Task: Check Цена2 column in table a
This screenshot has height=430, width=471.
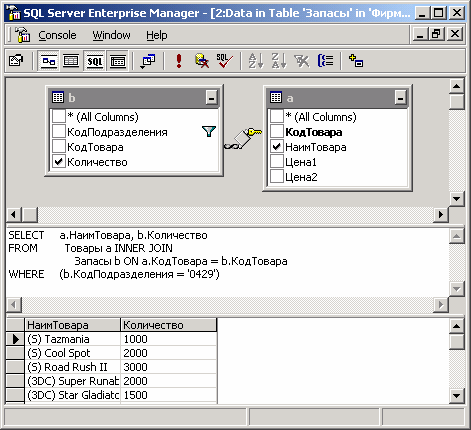Action: (x=277, y=177)
